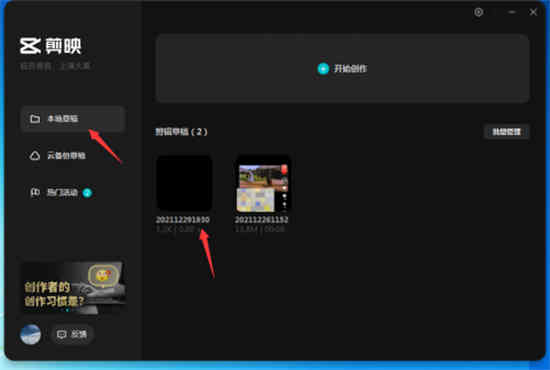Open the user avatar at bottom left
The width and height of the screenshot is (550, 370).
31,334
